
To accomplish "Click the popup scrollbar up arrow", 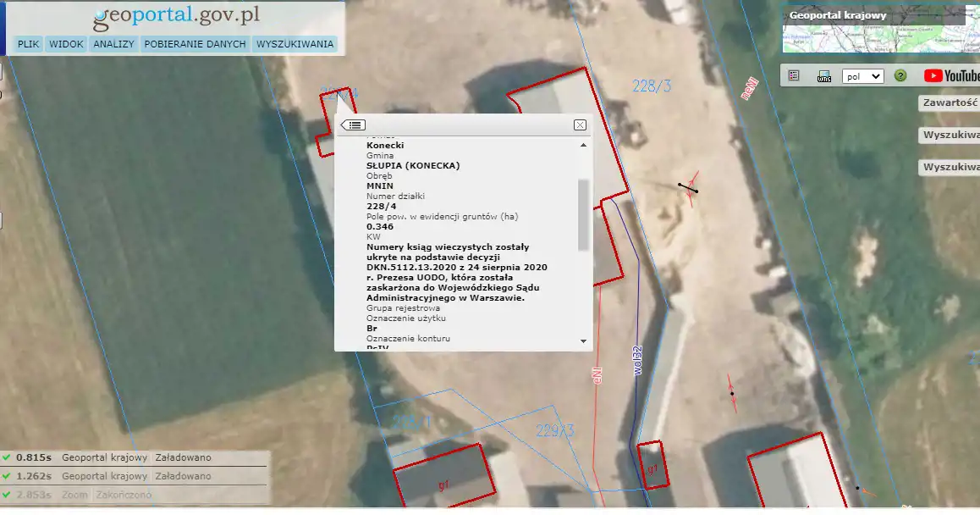I will (x=583, y=145).
